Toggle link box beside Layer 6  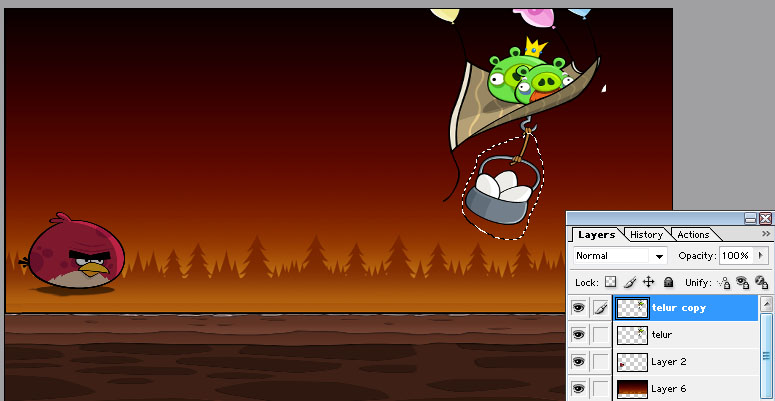pos(601,389)
